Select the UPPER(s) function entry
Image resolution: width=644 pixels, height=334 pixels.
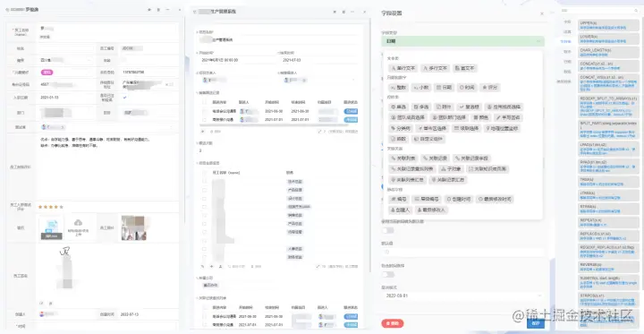[x=609, y=25]
